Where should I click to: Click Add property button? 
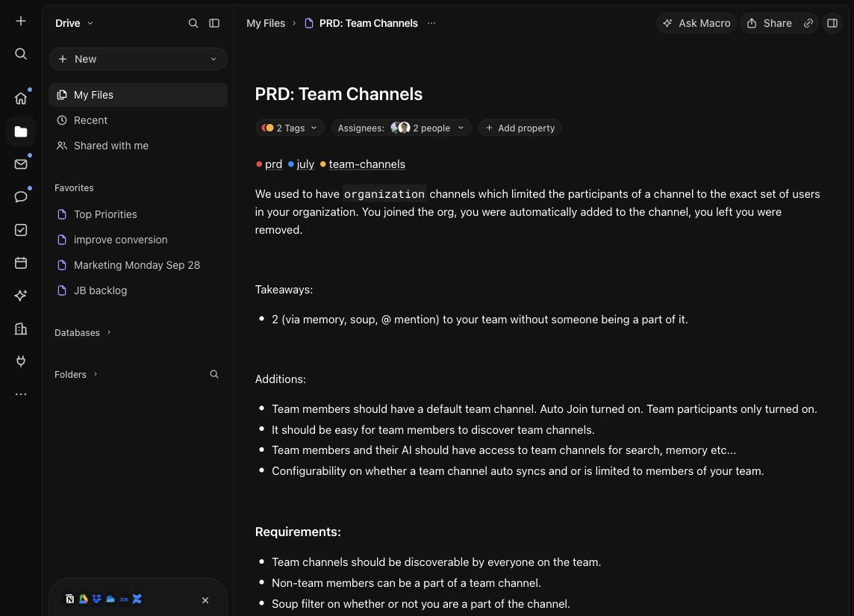point(520,128)
